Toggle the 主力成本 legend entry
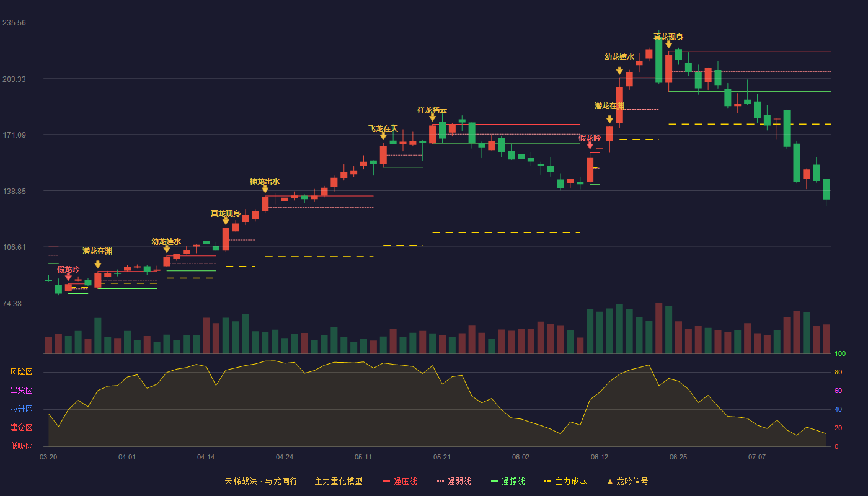Image resolution: width=868 pixels, height=496 pixels. 565,481
